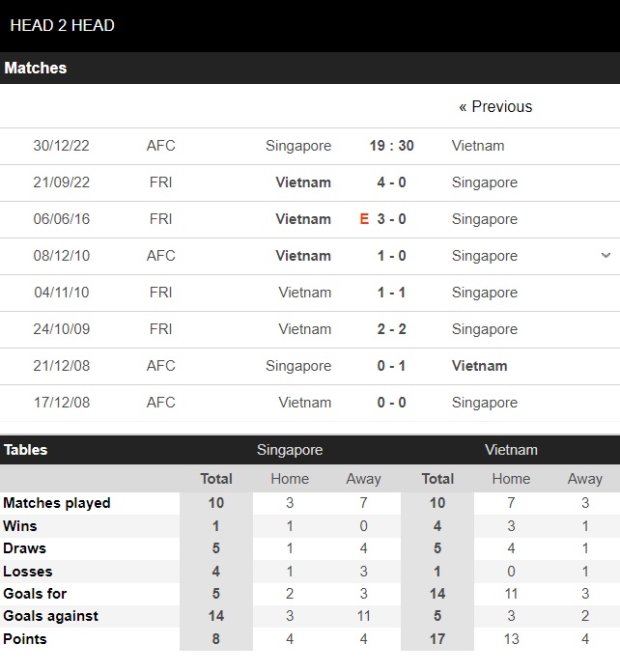620x672 pixels.
Task: Click the AFC competition label on 08/12/10
Action: click(x=160, y=256)
